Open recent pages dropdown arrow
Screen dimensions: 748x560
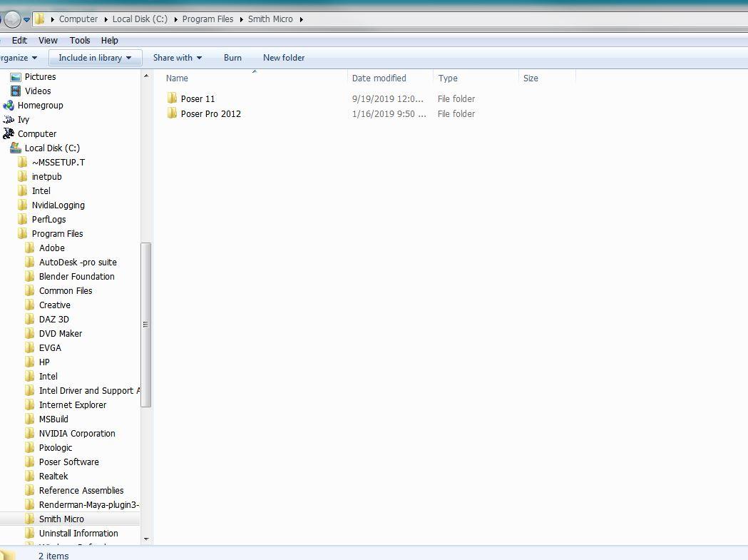point(26,19)
